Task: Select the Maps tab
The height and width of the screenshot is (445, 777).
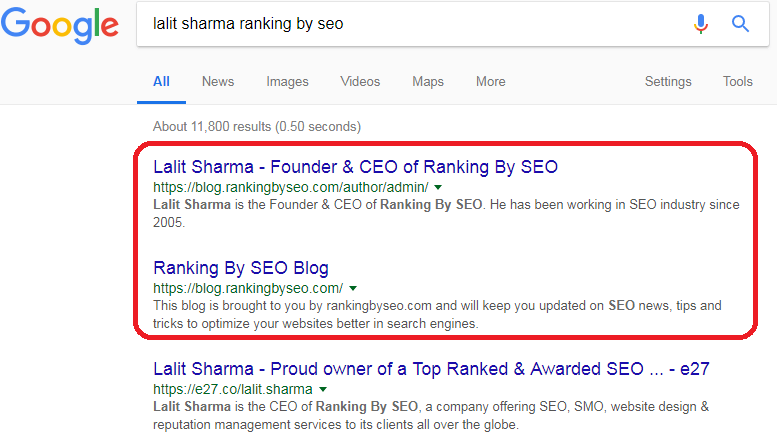Action: click(x=428, y=81)
